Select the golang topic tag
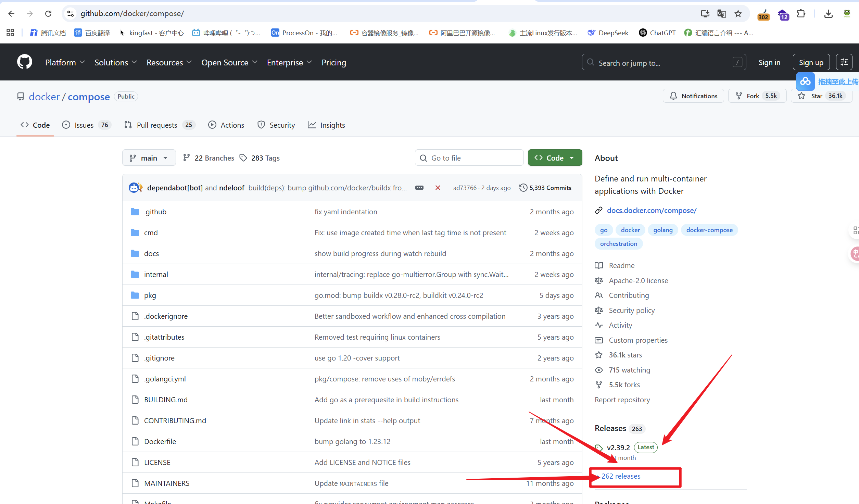This screenshot has width=859, height=504. 663,230
